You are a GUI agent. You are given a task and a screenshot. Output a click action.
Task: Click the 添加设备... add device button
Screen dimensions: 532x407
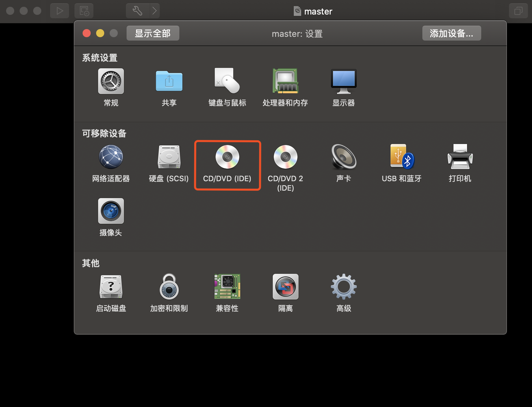pos(451,33)
